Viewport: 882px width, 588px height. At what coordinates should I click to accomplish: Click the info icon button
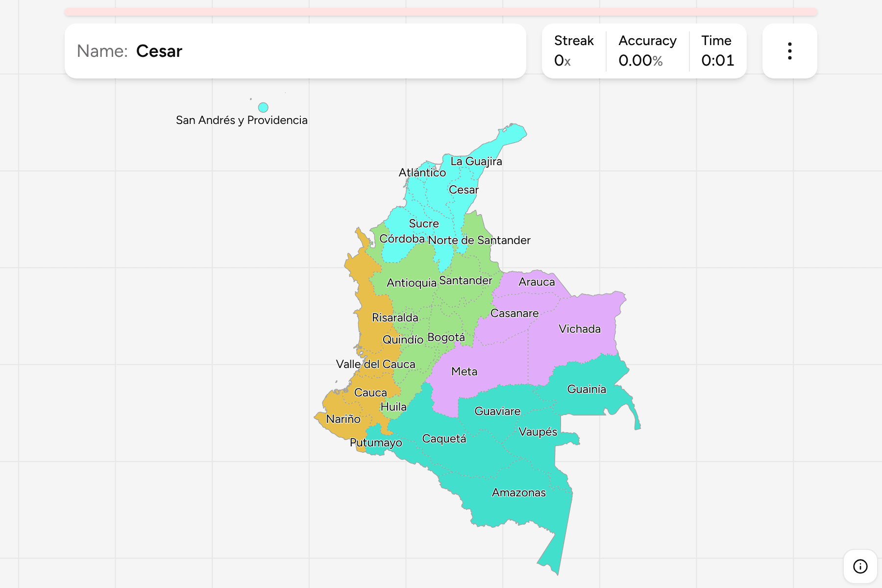pos(860,566)
